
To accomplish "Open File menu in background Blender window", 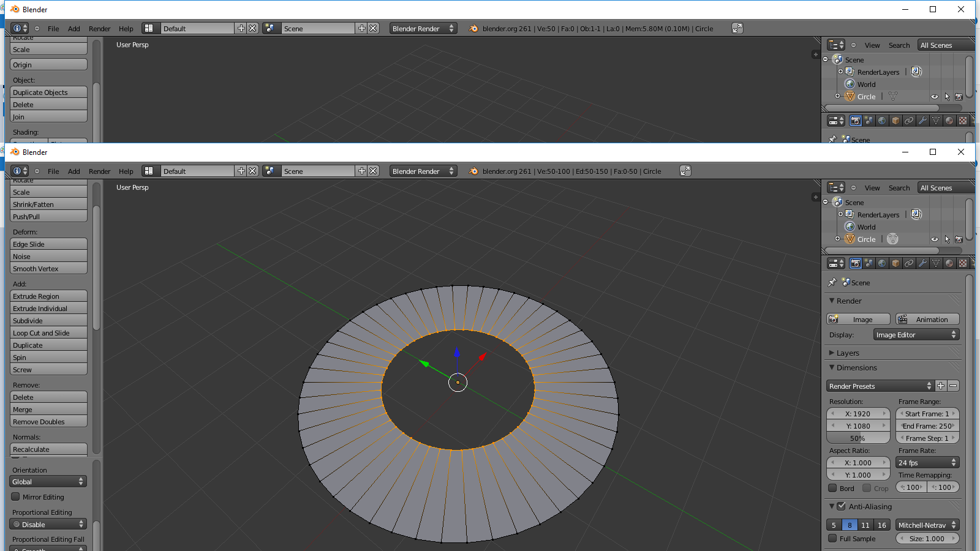I will [53, 29].
